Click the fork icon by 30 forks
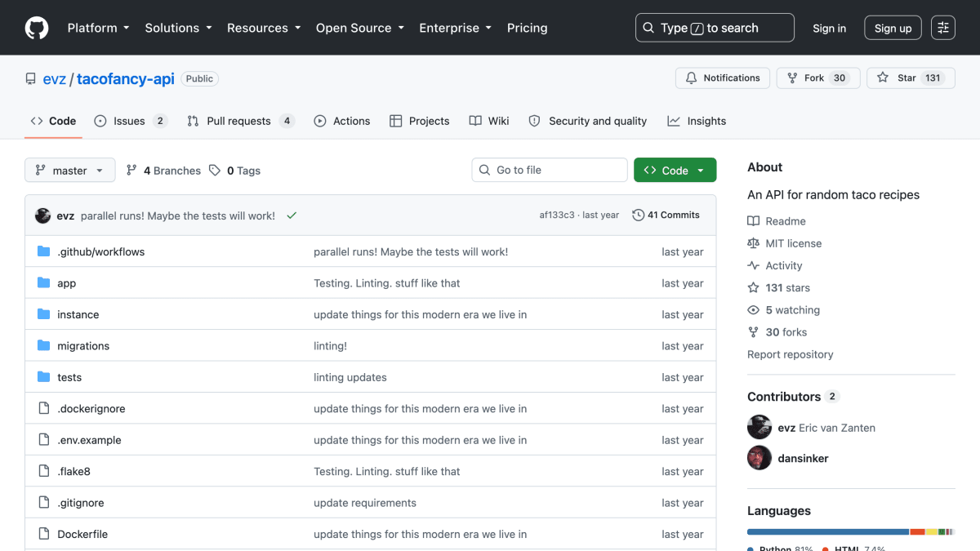Image resolution: width=980 pixels, height=551 pixels. [753, 332]
